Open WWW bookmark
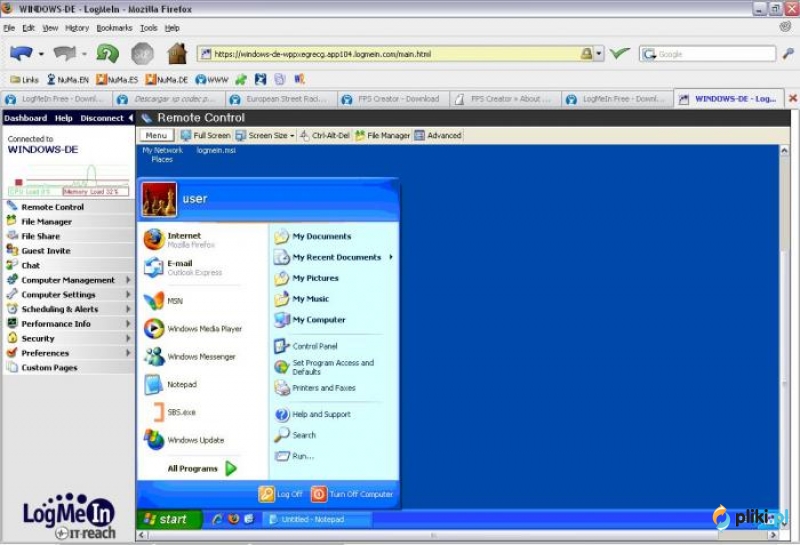The image size is (800, 545). (212, 80)
